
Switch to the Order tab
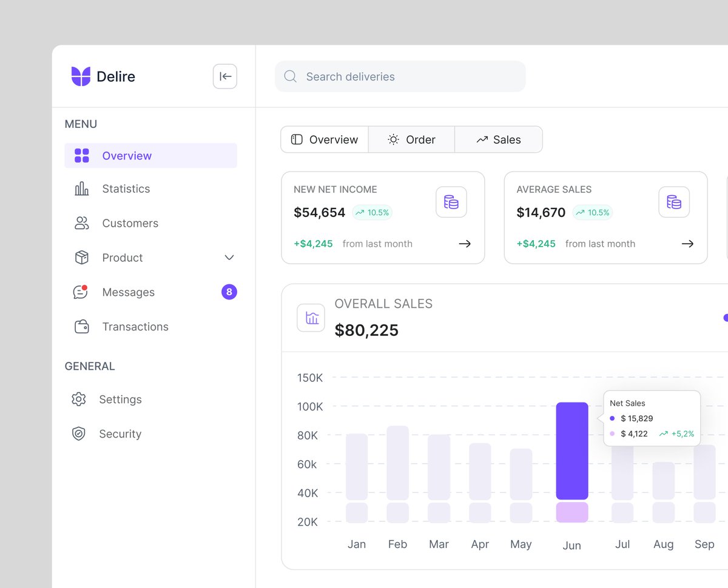411,139
